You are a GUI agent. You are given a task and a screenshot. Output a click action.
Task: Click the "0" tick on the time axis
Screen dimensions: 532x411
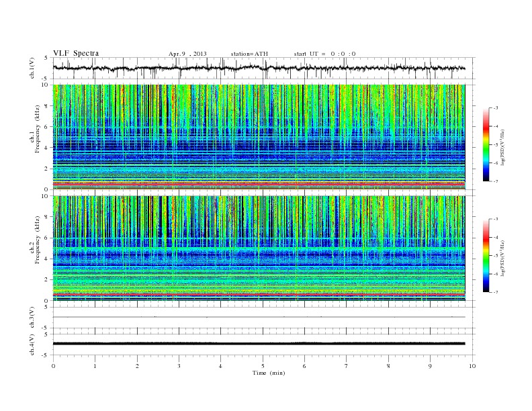pyautogui.click(x=53, y=366)
